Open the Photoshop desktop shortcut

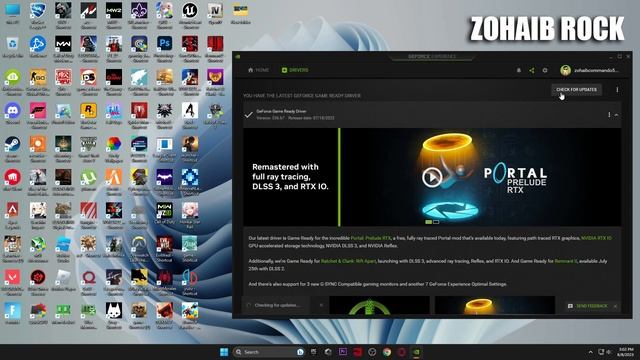(x=164, y=48)
